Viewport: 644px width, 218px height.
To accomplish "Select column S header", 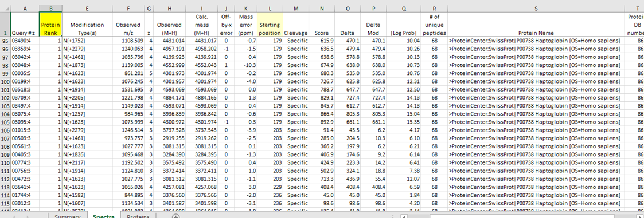I will 536,8.
